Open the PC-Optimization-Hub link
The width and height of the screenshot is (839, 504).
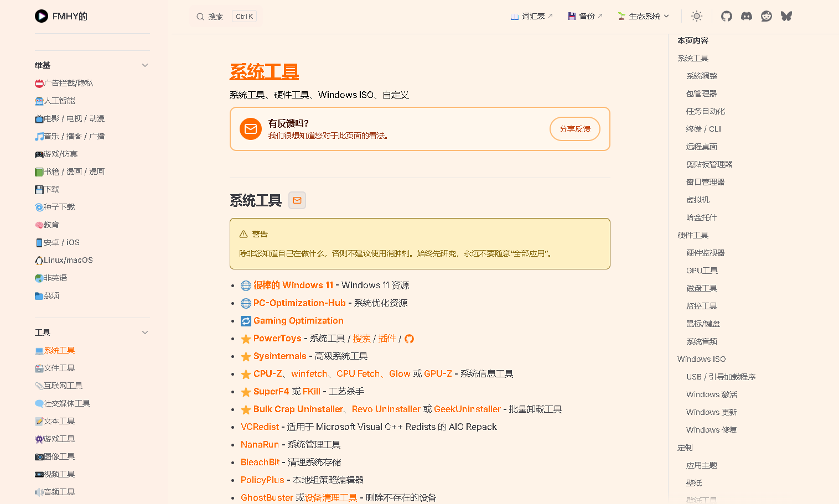point(299,303)
